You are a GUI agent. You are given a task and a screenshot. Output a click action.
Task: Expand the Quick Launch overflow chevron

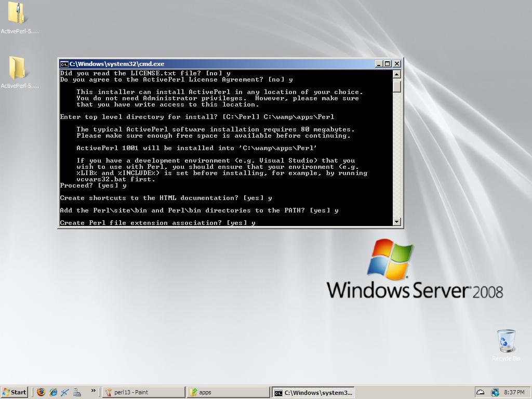click(x=94, y=391)
